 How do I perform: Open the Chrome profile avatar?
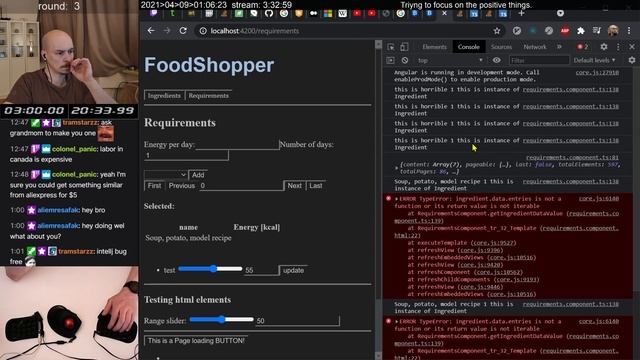click(613, 31)
